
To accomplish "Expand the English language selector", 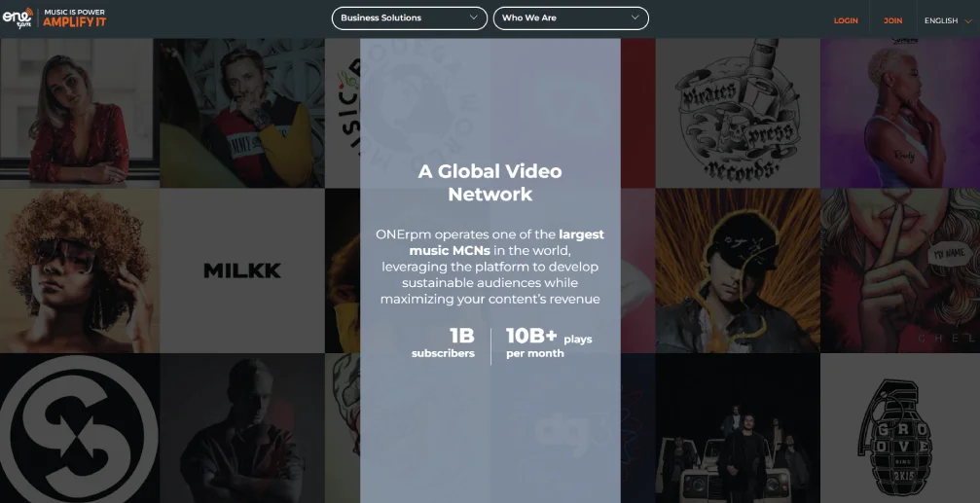I will 948,20.
